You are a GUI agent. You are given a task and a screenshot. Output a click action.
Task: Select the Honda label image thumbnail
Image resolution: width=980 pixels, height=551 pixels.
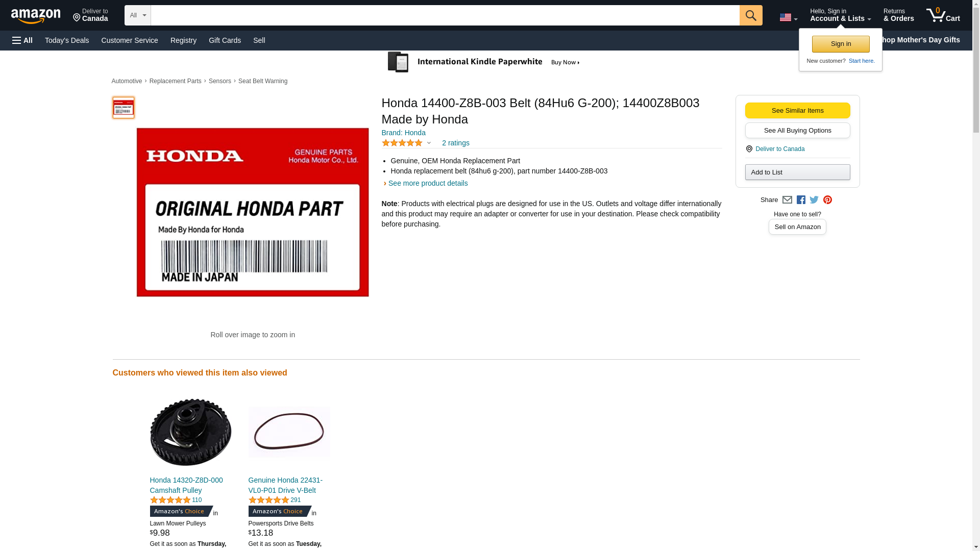point(123,108)
